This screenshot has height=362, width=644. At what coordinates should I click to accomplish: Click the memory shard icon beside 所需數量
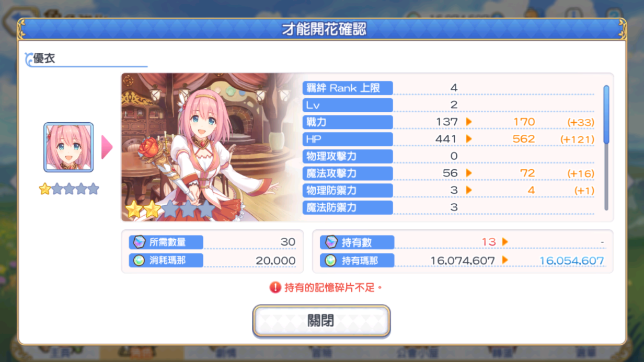coord(139,242)
